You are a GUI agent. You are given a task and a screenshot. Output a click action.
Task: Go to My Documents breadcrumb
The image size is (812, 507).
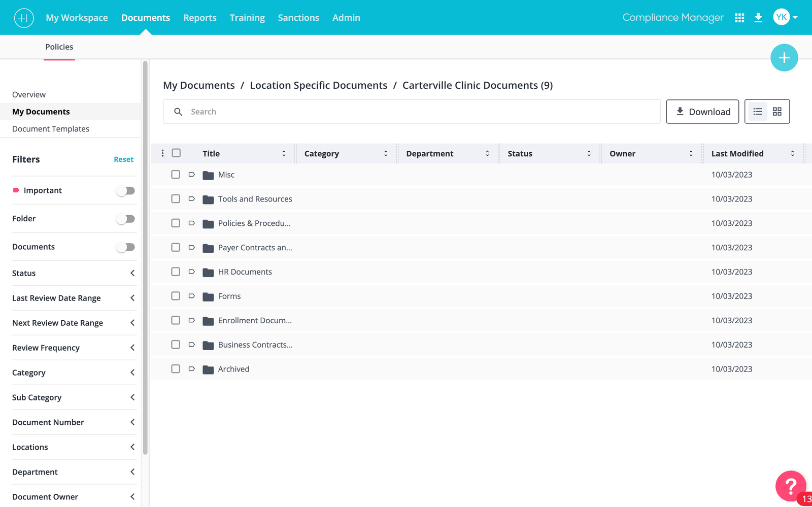[x=199, y=85]
